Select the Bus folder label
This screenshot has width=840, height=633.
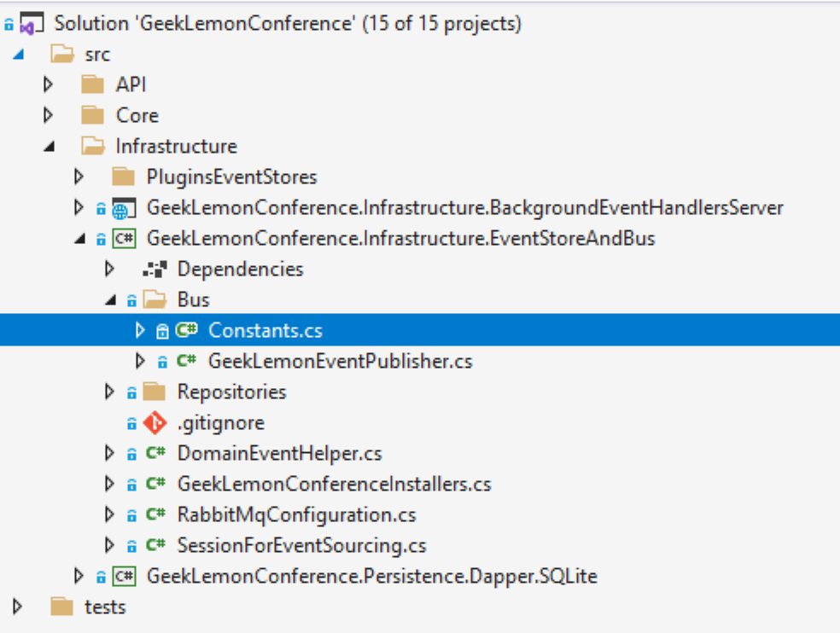(194, 300)
